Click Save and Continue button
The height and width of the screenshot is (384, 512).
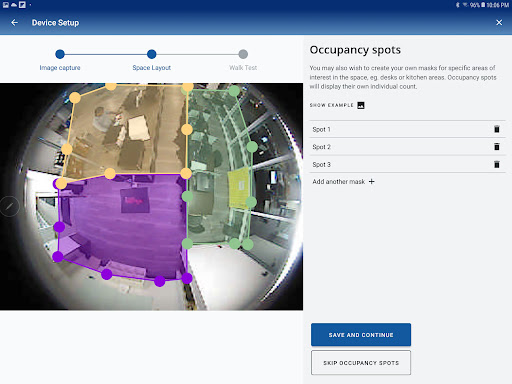361,335
